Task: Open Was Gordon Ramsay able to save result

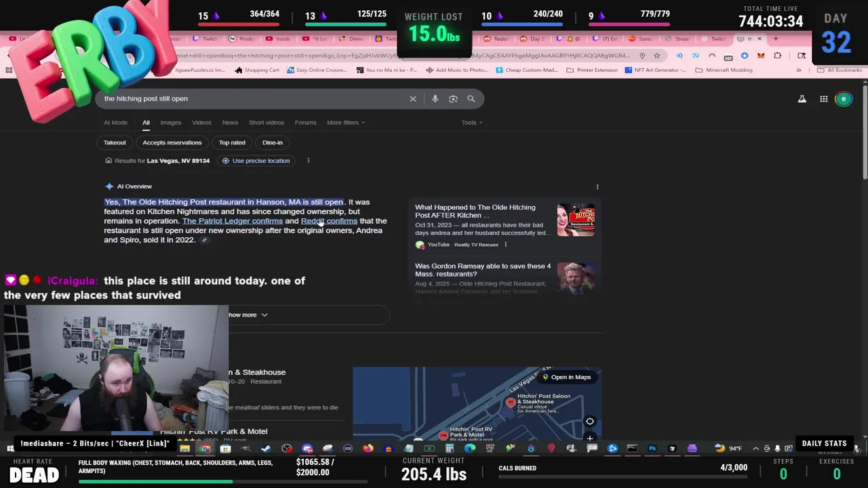Action: pyautogui.click(x=483, y=270)
